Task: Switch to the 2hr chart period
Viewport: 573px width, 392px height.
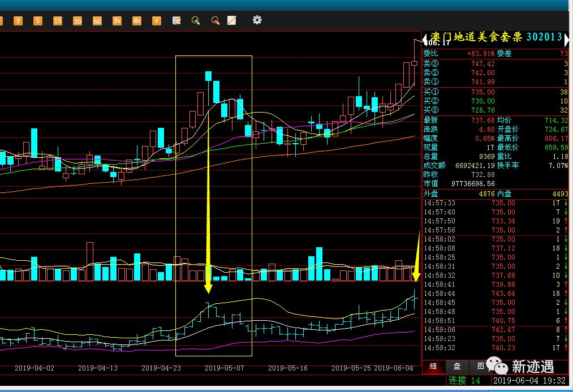Action: (x=117, y=21)
